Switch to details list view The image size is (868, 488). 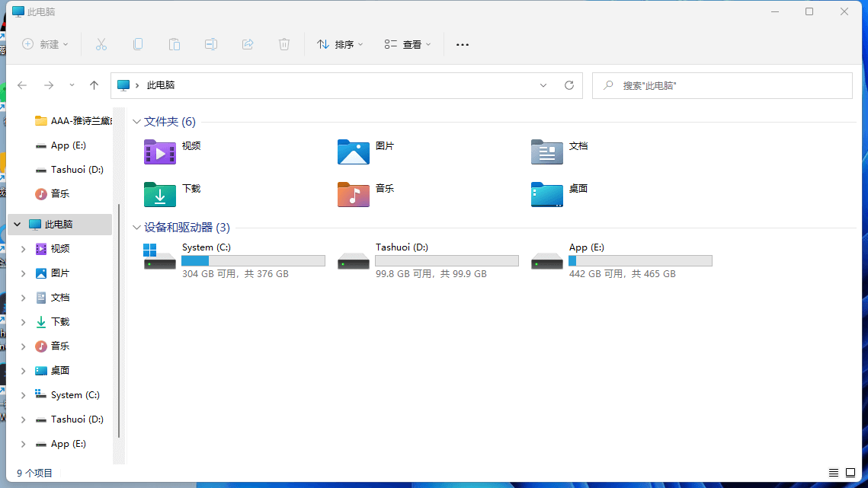(834, 474)
